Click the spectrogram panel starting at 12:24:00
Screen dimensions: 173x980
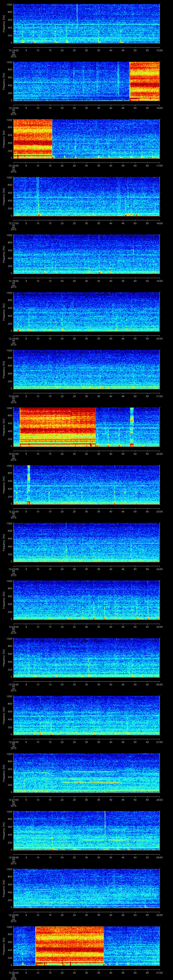coord(86,600)
